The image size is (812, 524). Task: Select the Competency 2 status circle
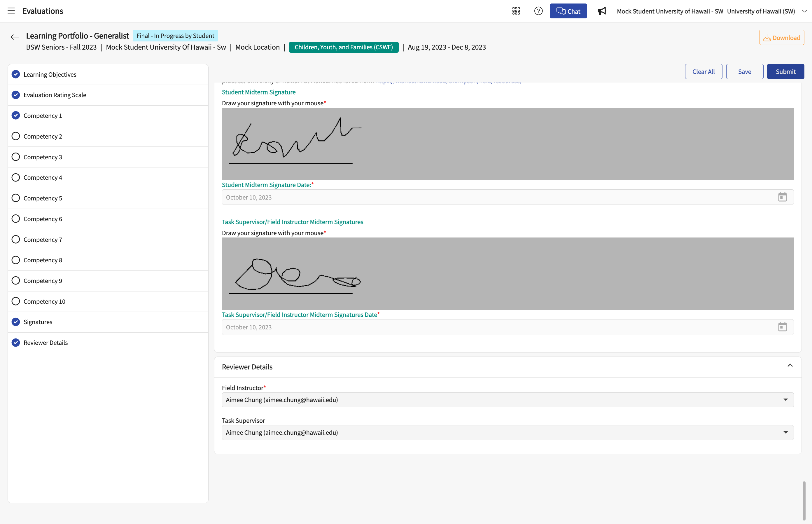pyautogui.click(x=16, y=136)
